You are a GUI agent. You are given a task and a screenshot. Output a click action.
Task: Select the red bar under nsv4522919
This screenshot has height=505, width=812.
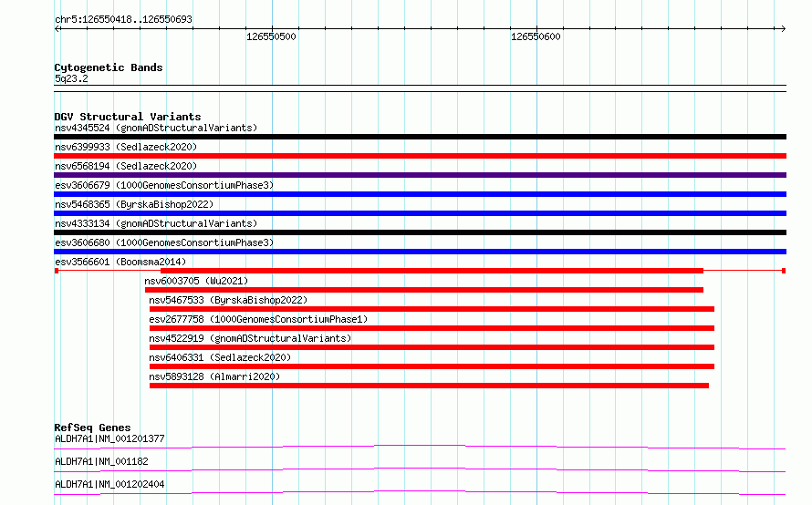[432, 347]
